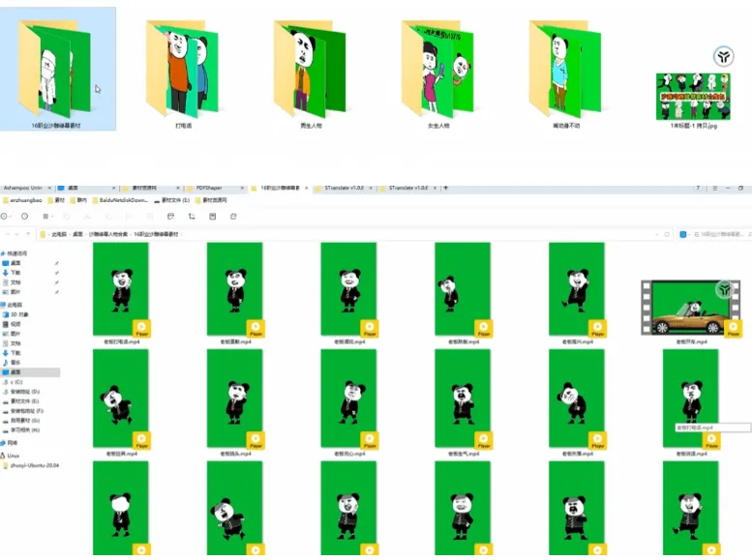Open the view layout toolbar dropdown
Viewport: 752px width, 560px height.
tap(47, 217)
